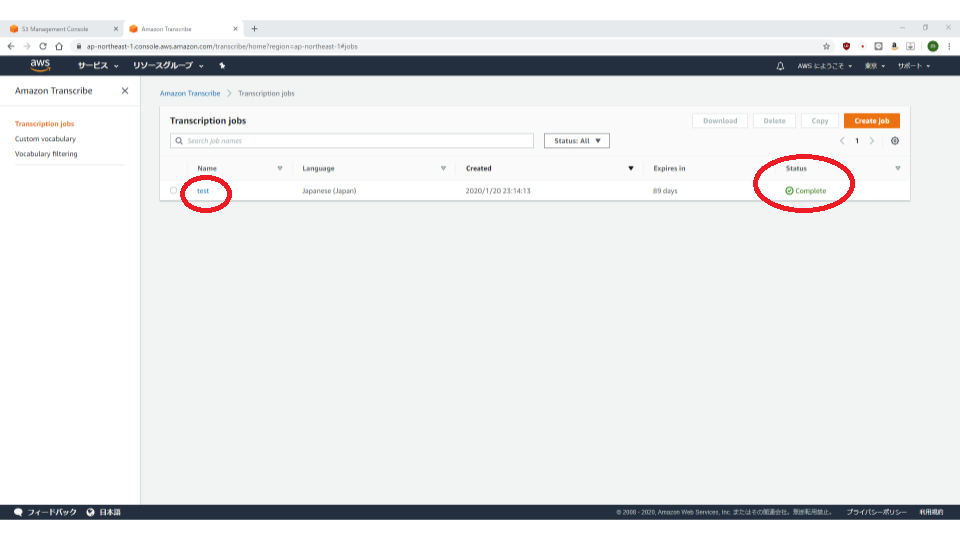Click the Download button
The image size is (960, 540).
tap(720, 121)
